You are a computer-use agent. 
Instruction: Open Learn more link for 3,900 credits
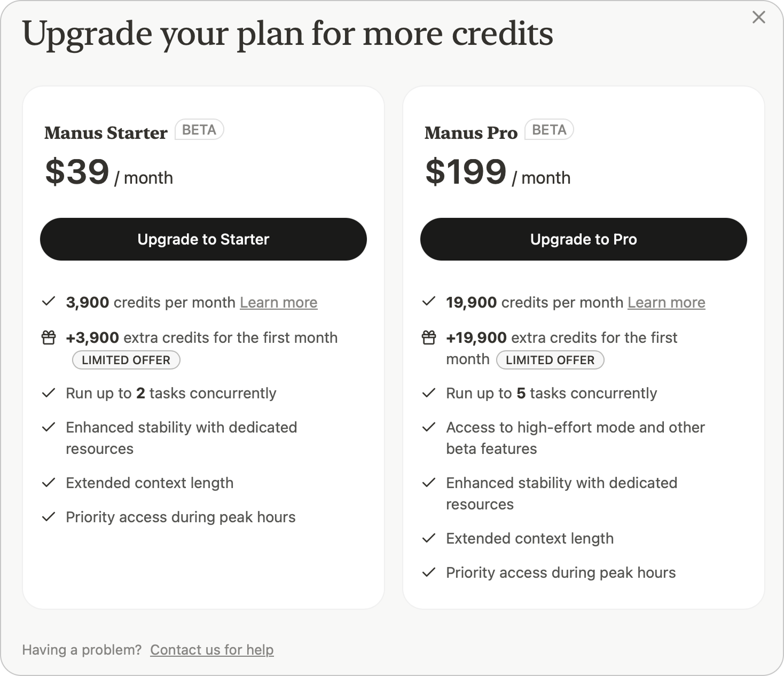click(x=279, y=303)
